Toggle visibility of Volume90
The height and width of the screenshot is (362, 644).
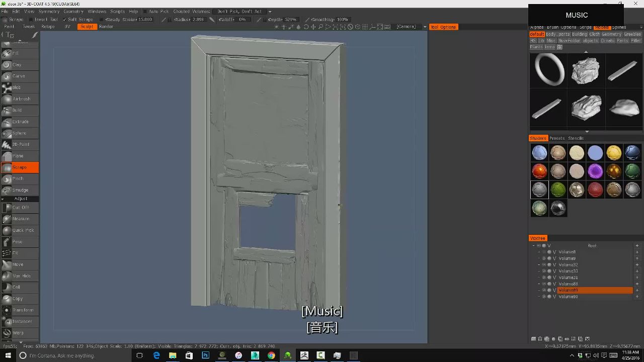544,297
